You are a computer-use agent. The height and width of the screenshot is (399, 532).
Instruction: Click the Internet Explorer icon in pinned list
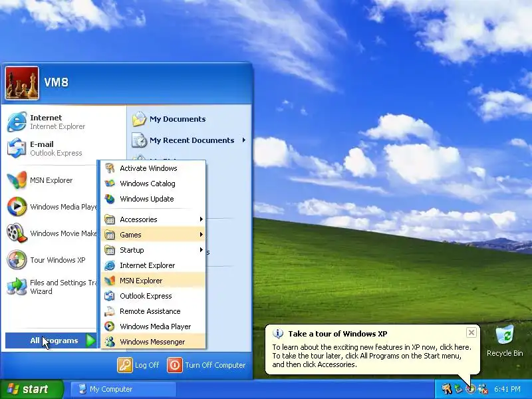(17, 122)
